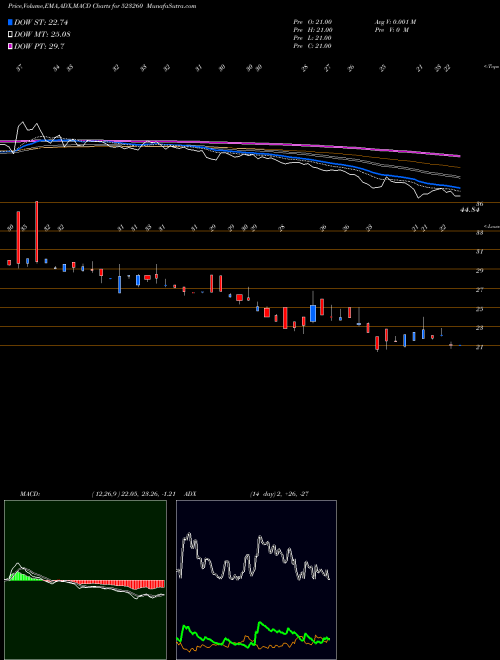Click the '<Tops' label at right edge
The image size is (500, 660).
coord(491,67)
